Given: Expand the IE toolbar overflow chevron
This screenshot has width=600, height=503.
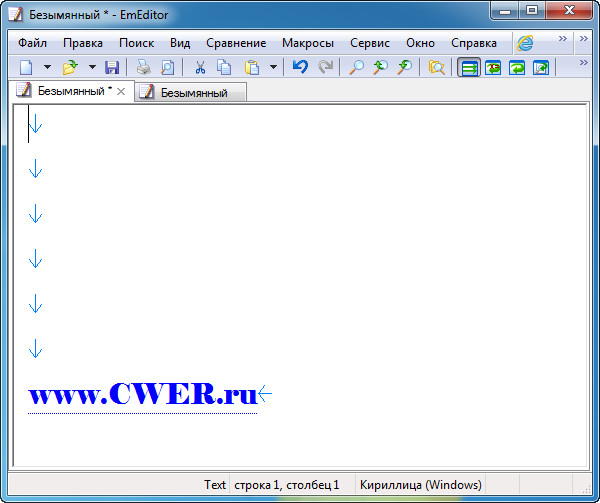Looking at the screenshot, I should [562, 38].
